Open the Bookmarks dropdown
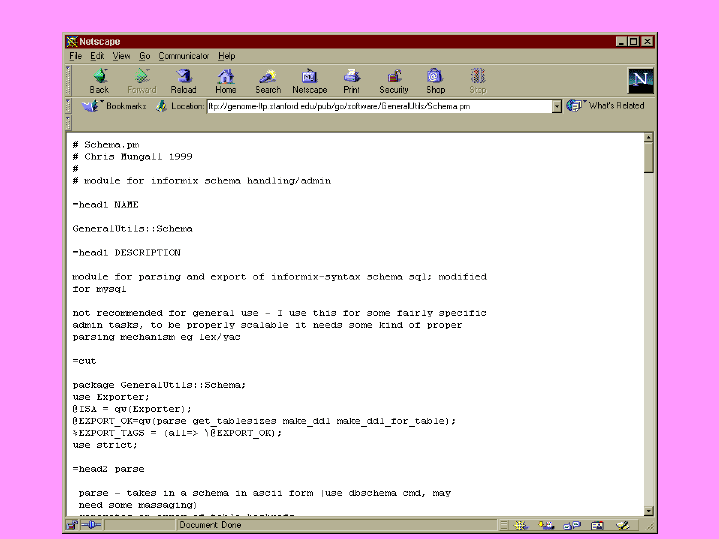719x539 pixels. (x=115, y=106)
